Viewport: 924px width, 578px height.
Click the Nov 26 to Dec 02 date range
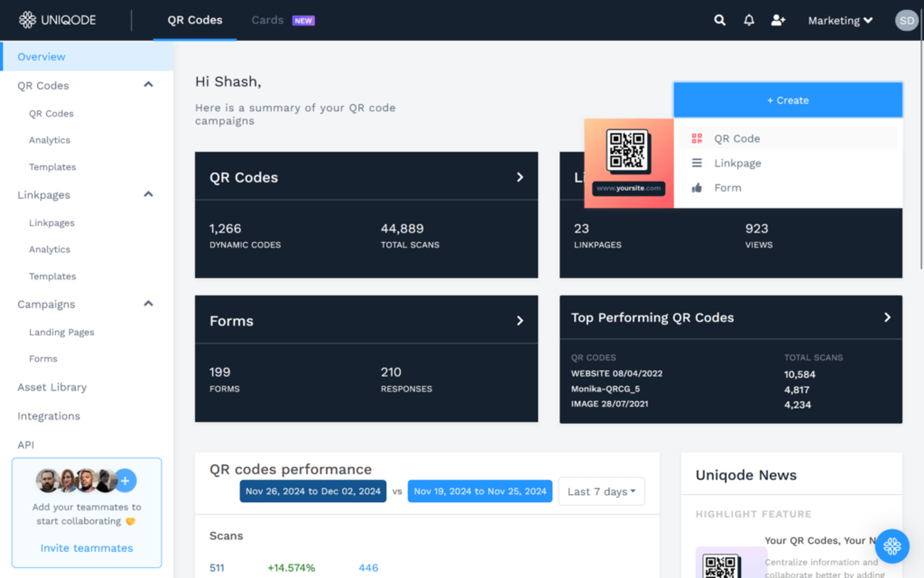coord(313,491)
